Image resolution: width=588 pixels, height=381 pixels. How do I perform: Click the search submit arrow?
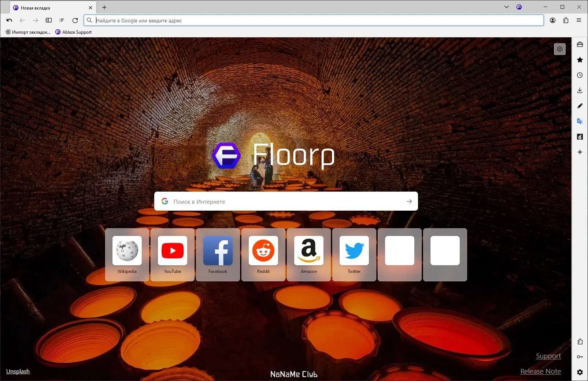point(409,201)
